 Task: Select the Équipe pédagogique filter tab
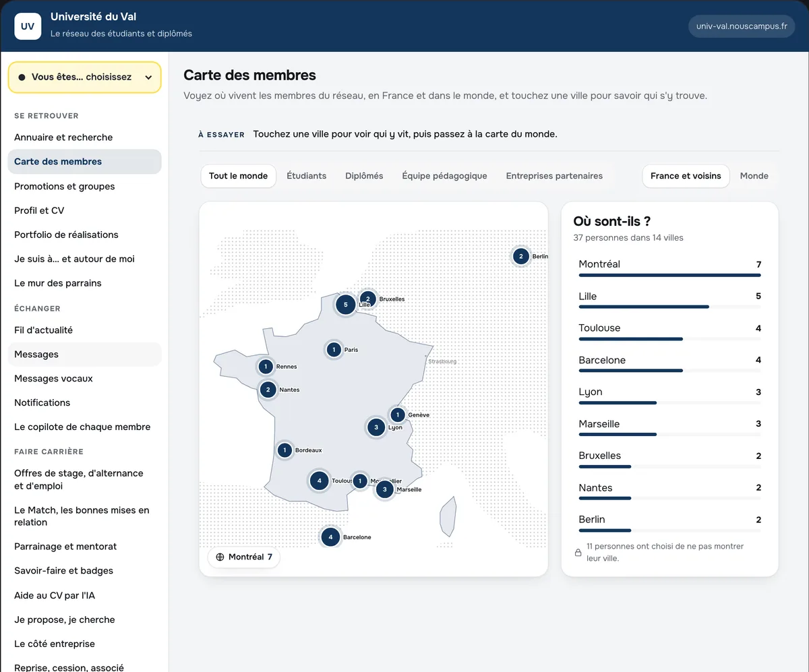click(444, 176)
